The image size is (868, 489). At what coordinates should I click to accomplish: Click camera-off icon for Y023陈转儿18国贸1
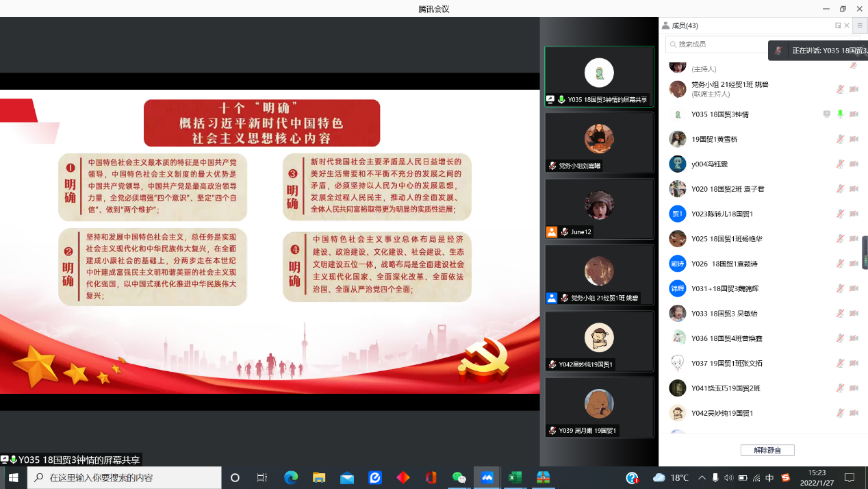pos(854,214)
